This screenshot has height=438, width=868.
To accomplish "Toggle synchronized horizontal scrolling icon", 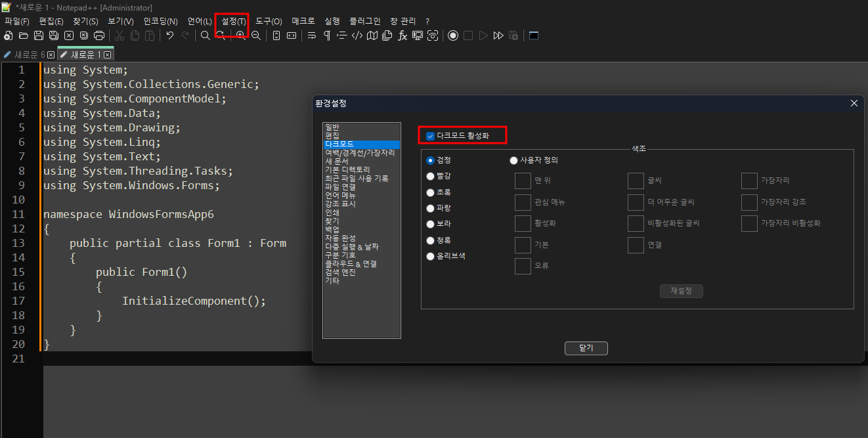I will point(292,35).
